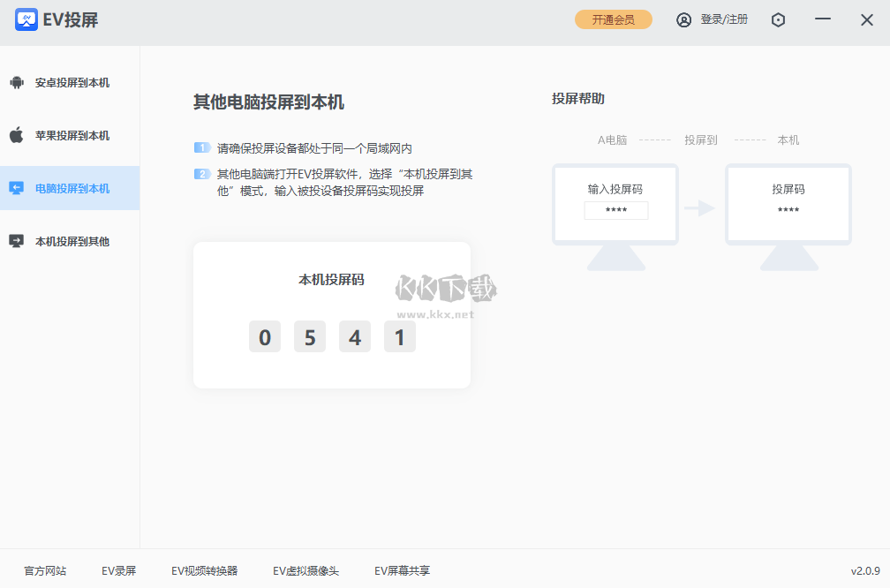The image size is (890, 588).
Task: Click the number 2 info badge icon
Action: point(202,174)
